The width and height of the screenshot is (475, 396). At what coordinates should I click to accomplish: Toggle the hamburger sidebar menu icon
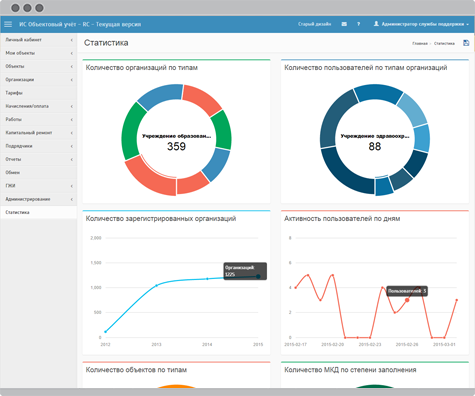(8, 24)
